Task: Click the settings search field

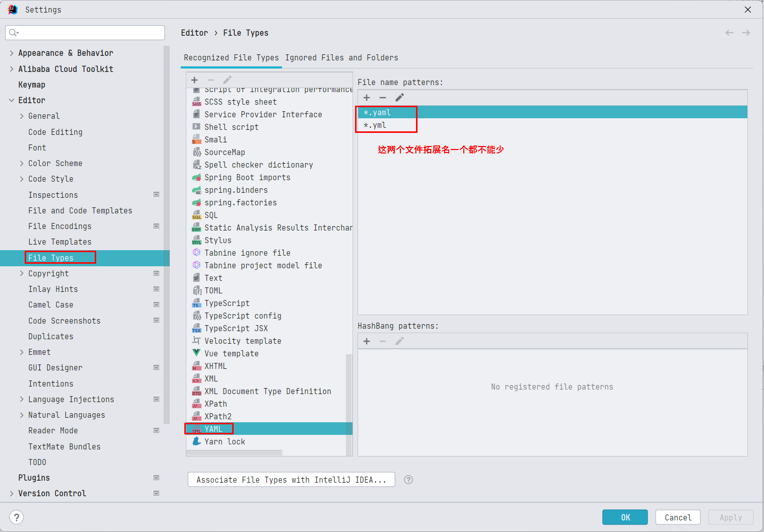Action: (x=85, y=33)
